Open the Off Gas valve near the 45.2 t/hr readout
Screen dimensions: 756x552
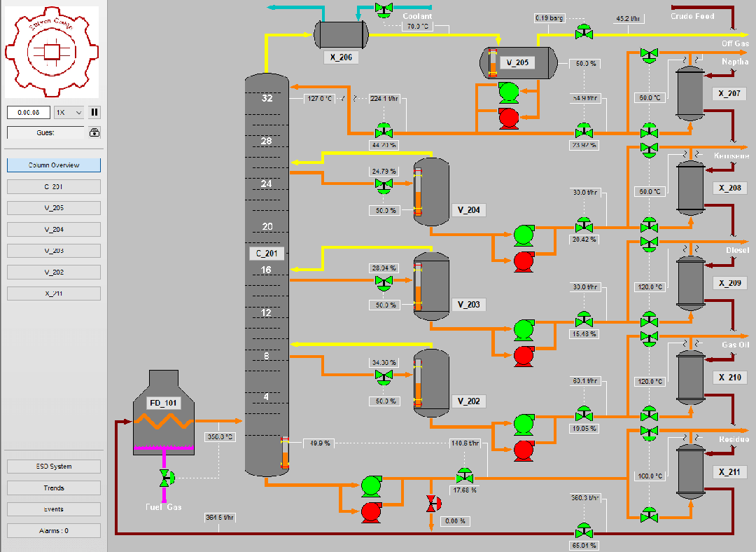point(585,31)
